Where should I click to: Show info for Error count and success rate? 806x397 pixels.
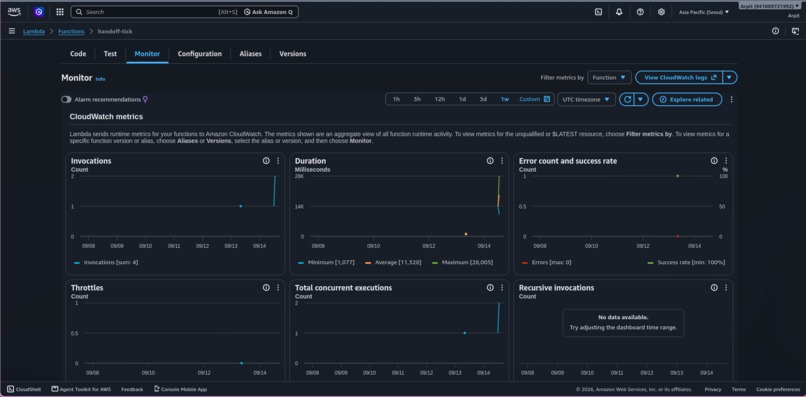(714, 160)
